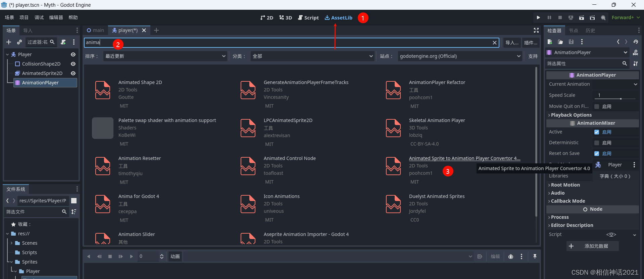Clear the anima search field
644x279 pixels.
494,43
